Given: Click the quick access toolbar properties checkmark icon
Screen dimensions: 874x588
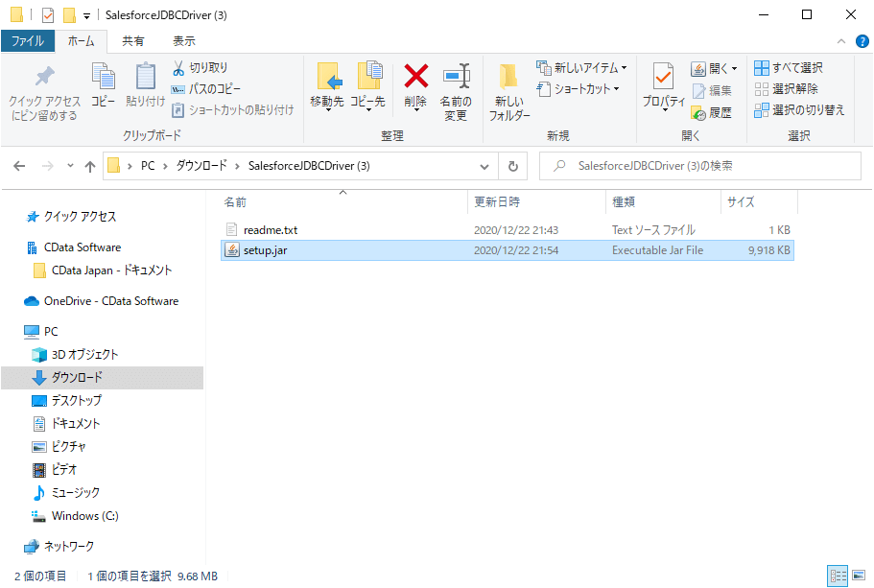Looking at the screenshot, I should (x=48, y=15).
